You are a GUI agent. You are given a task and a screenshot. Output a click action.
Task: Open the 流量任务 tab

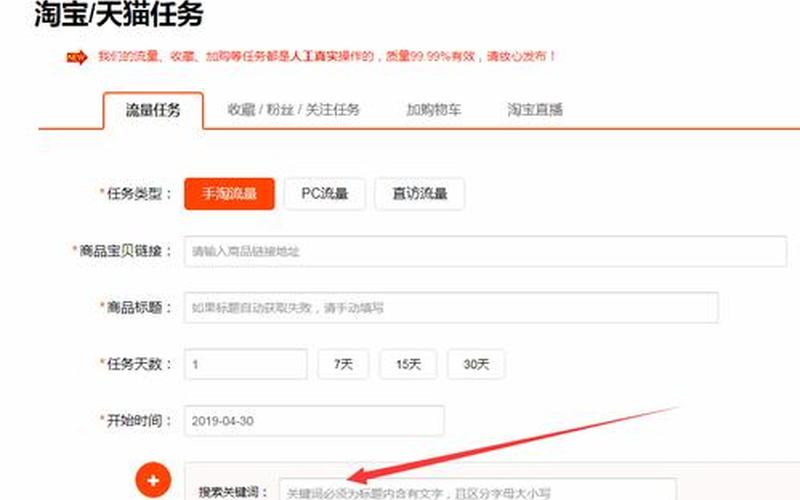[x=153, y=110]
